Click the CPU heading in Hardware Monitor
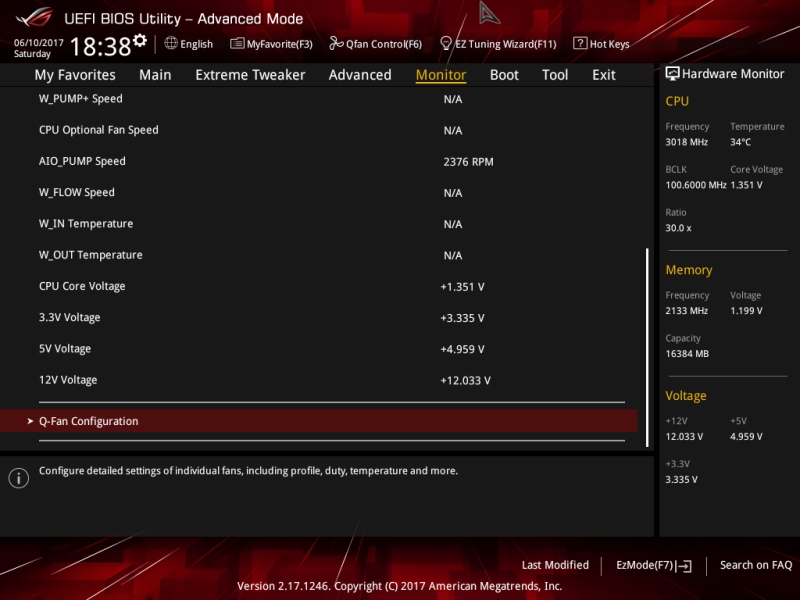The width and height of the screenshot is (800, 600). [x=677, y=101]
